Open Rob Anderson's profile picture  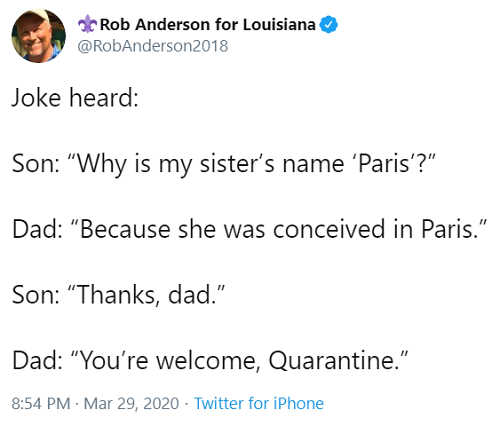[x=38, y=36]
